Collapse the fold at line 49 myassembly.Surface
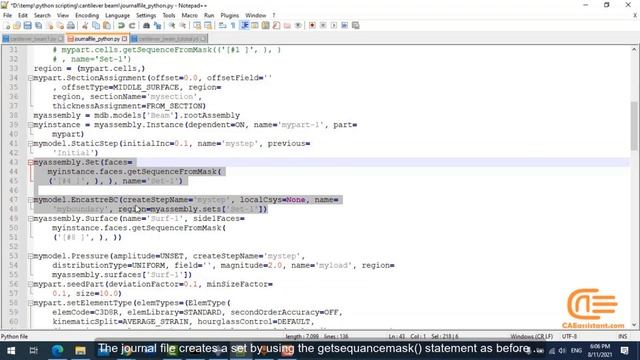This screenshot has height=360, width=640. (x=31, y=219)
